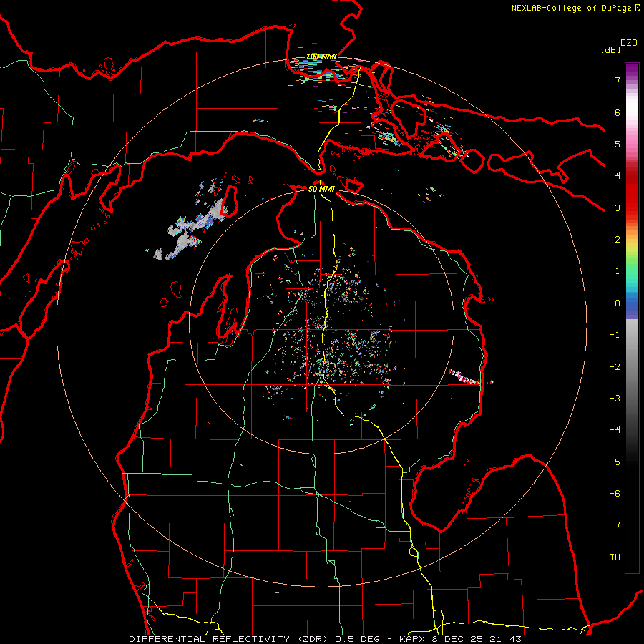Click the -2 value on color scale
The width and height of the screenshot is (644, 644).
(x=615, y=367)
